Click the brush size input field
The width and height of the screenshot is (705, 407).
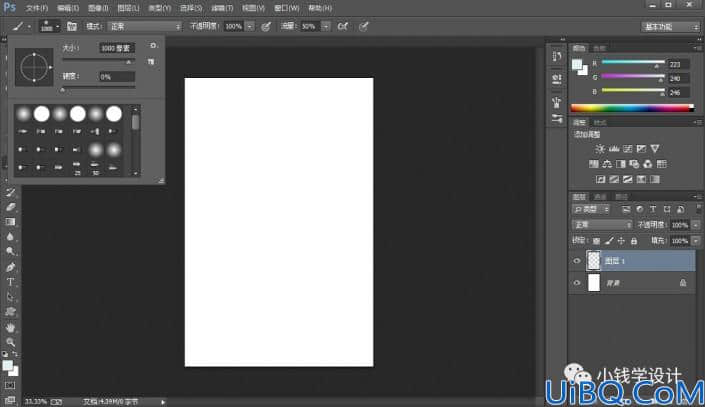pos(116,48)
